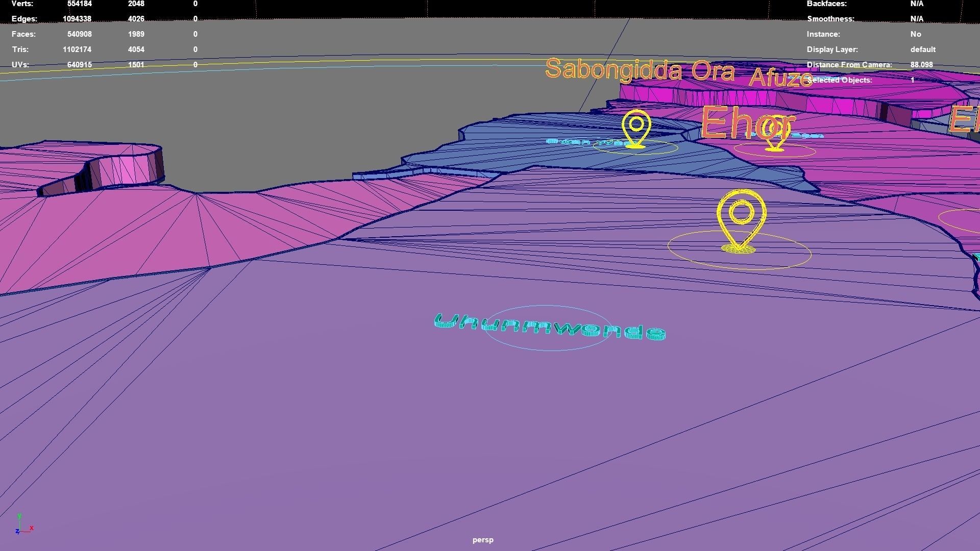
Task: Click the Edges count in the HUD
Action: 77,19
